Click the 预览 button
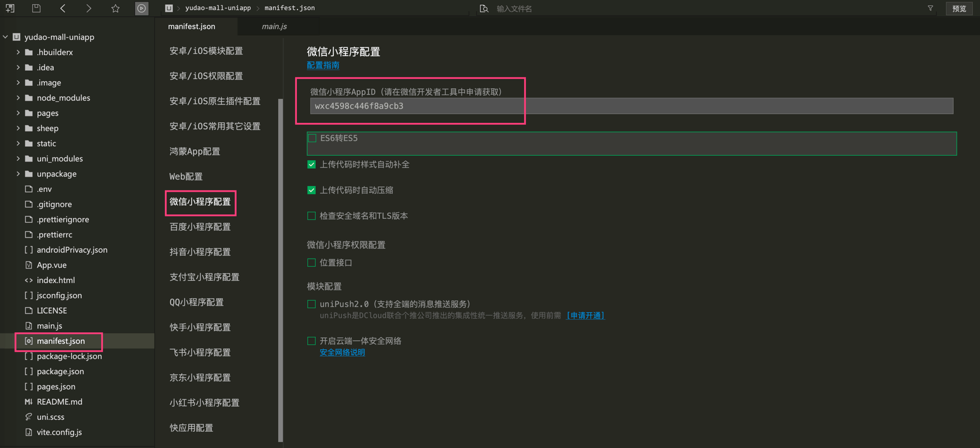 959,9
